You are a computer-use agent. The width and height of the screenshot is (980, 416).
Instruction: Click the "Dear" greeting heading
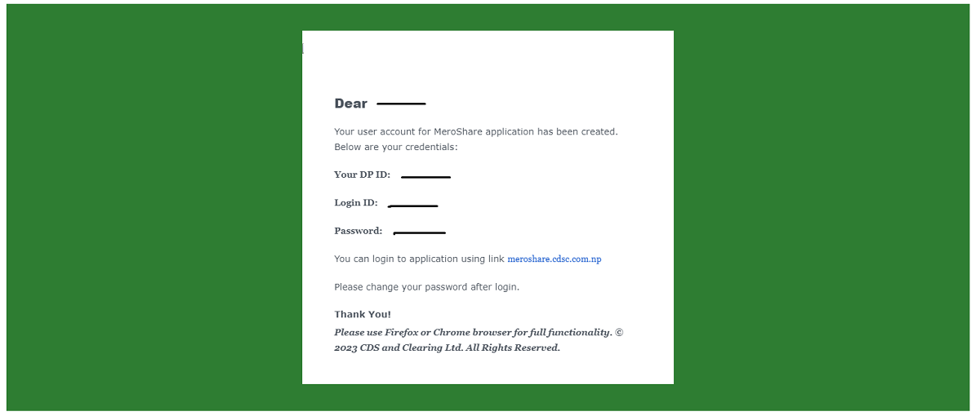tap(351, 104)
